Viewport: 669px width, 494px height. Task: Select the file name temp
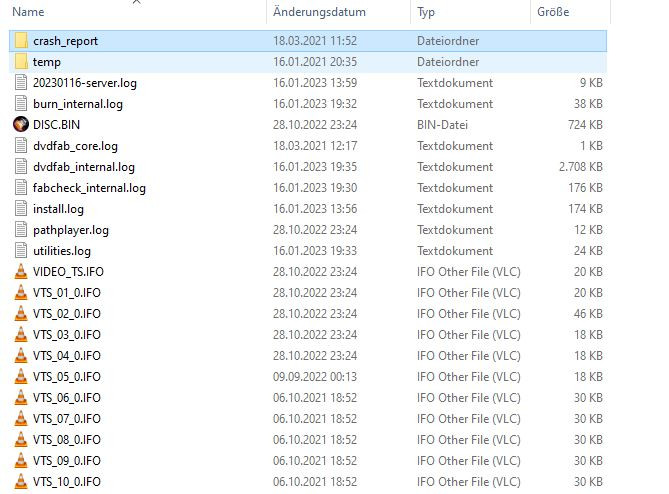click(x=47, y=62)
